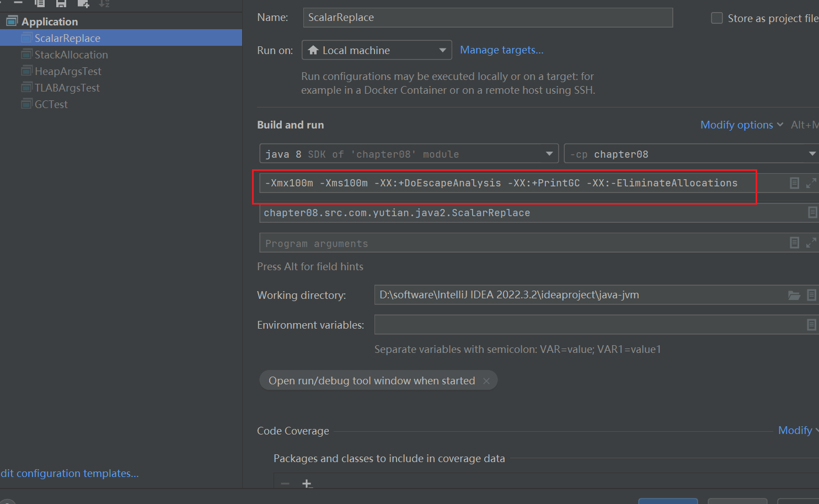Open the Modify options menu
819x504 pixels.
(x=741, y=125)
